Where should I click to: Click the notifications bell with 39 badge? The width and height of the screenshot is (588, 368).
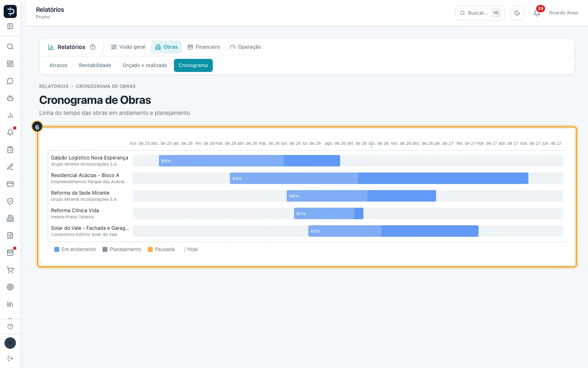(x=537, y=13)
